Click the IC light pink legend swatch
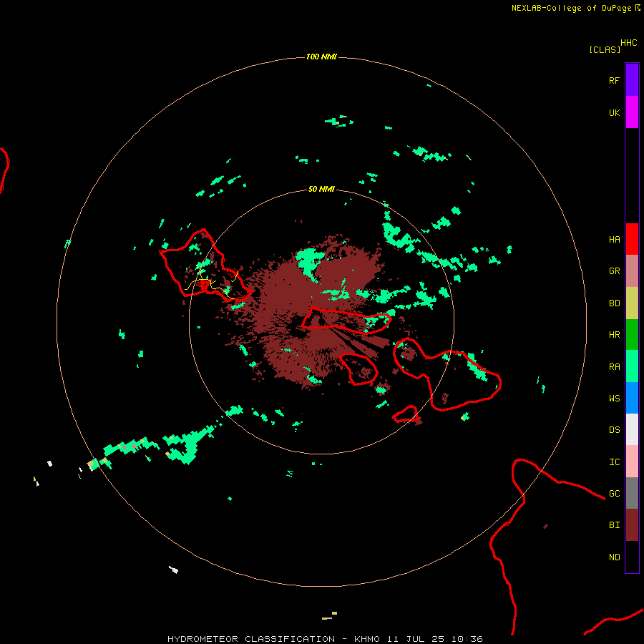644x644 pixels. click(632, 462)
